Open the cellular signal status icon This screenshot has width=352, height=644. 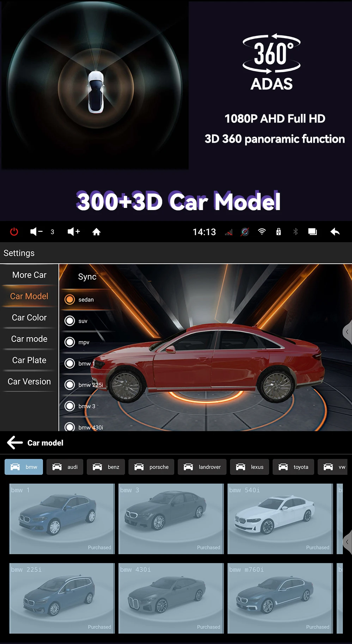click(229, 232)
